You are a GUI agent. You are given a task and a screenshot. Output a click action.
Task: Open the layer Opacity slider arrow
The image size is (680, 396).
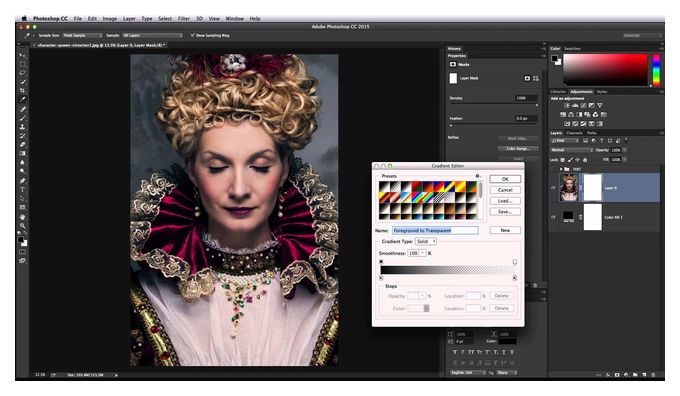tap(625, 150)
